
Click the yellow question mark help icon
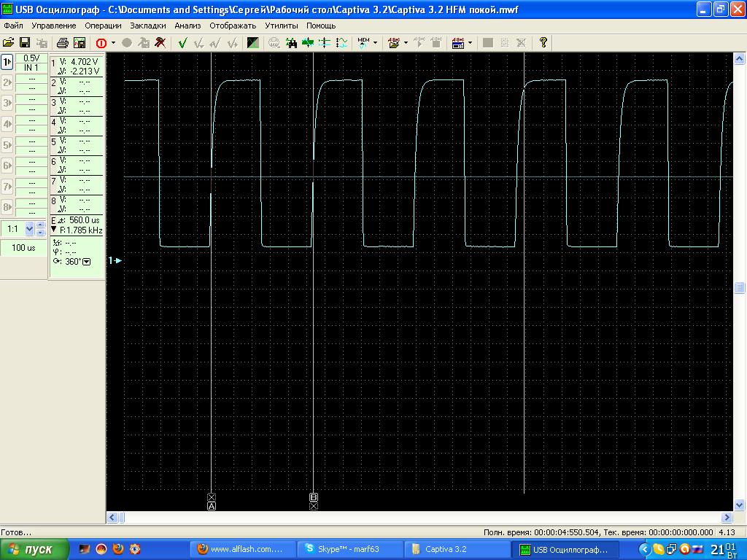[543, 43]
